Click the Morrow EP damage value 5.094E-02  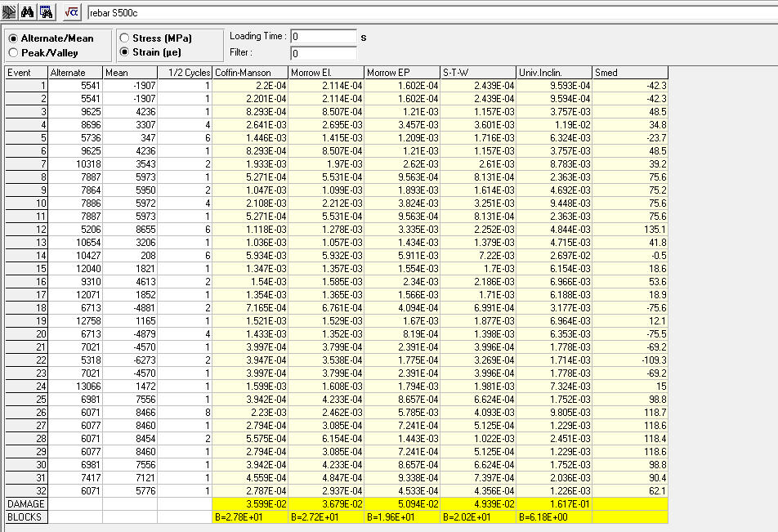pyautogui.click(x=402, y=504)
